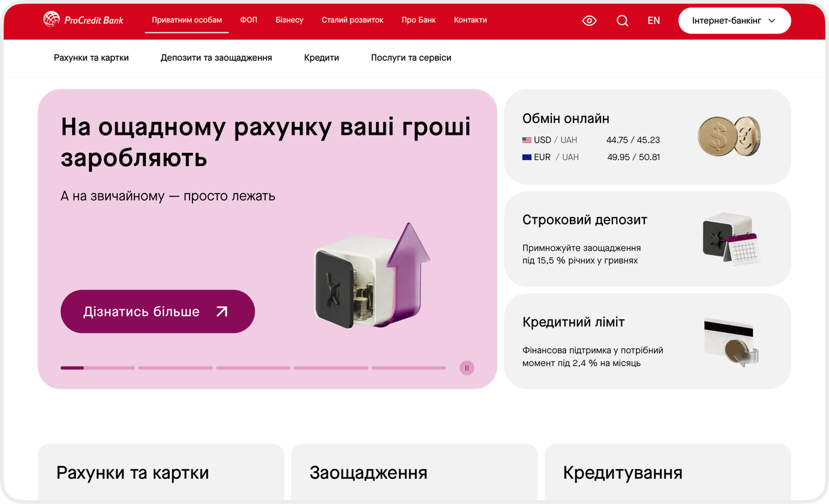Viewport: 829px width, 504px height.
Task: Jump to the fourth slide indicator
Action: tap(331, 368)
